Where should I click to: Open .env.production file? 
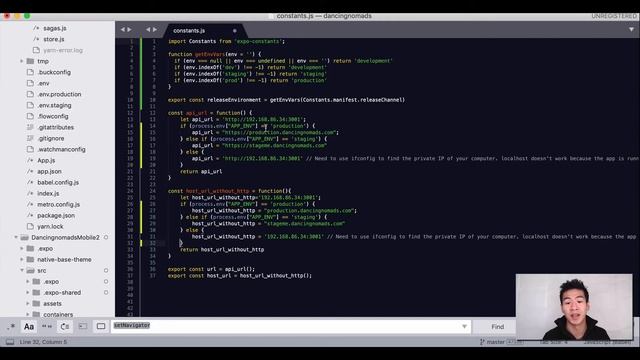pos(59,94)
